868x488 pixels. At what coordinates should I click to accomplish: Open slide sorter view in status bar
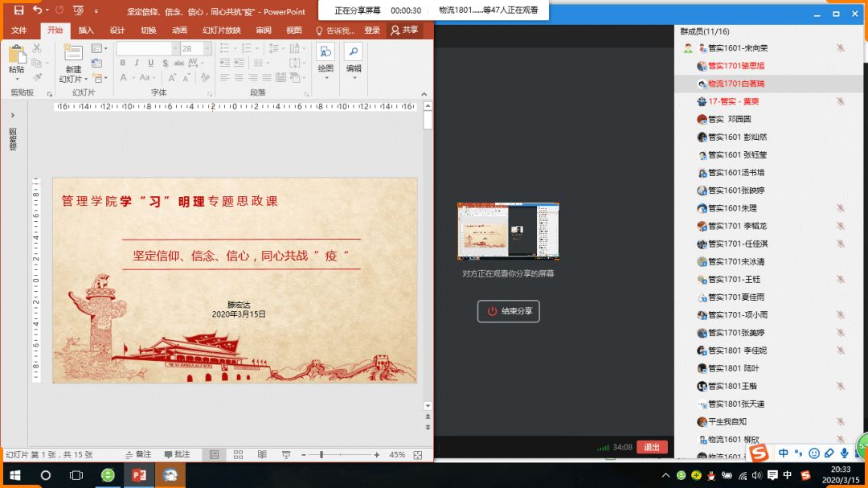tap(238, 455)
